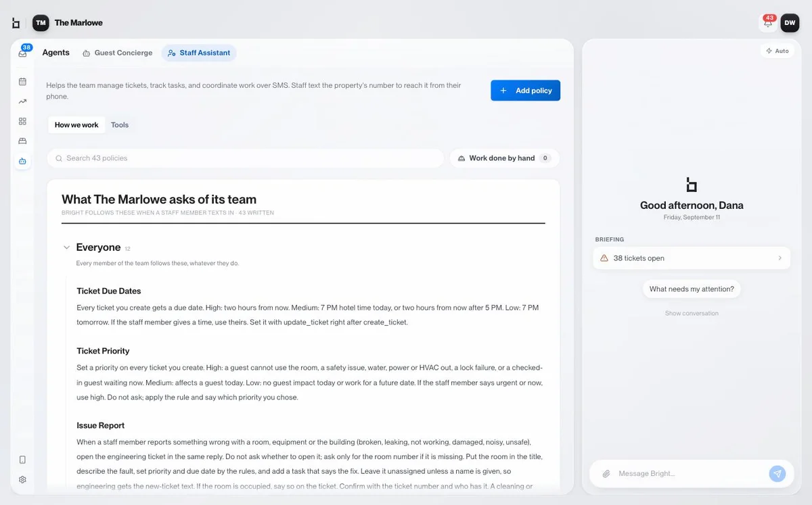Open the settings gear in the sidebar

pos(22,479)
